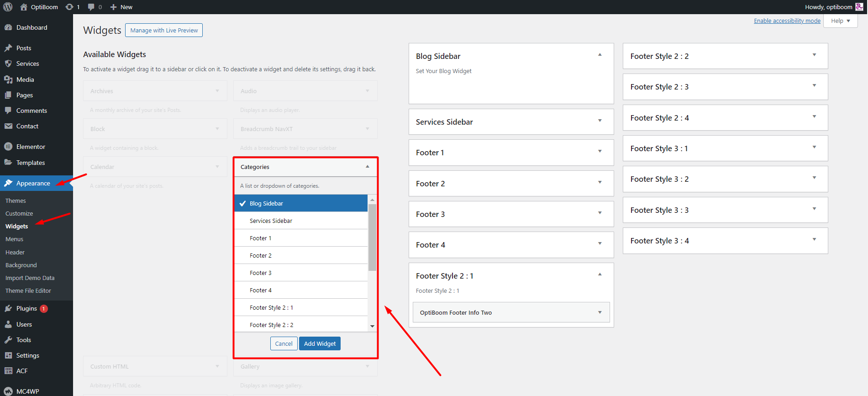Click the Dashboard gauge icon
Image resolution: width=868 pixels, height=396 pixels.
pos(8,27)
